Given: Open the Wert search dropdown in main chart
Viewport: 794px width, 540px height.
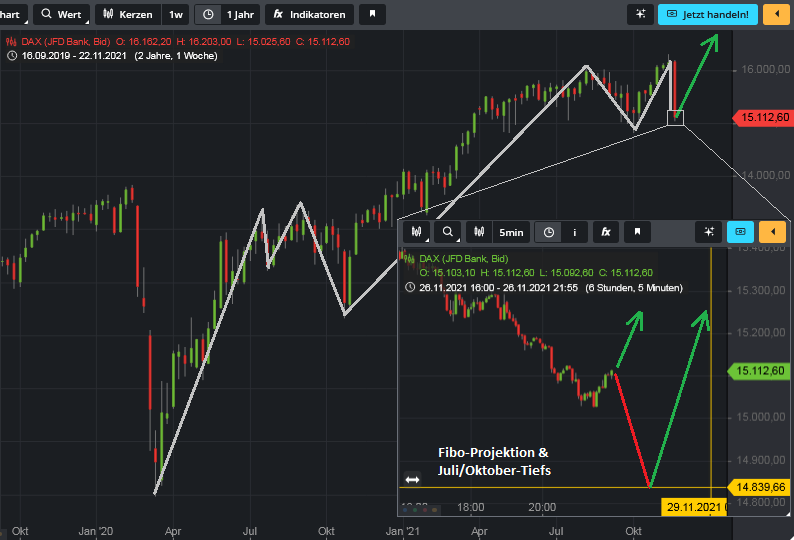Looking at the screenshot, I should tap(61, 14).
